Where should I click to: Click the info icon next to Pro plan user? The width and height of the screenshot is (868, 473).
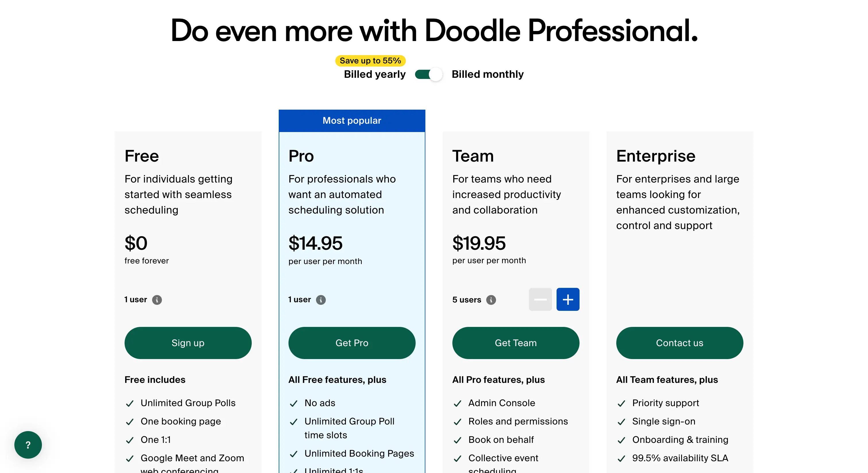pyautogui.click(x=320, y=299)
